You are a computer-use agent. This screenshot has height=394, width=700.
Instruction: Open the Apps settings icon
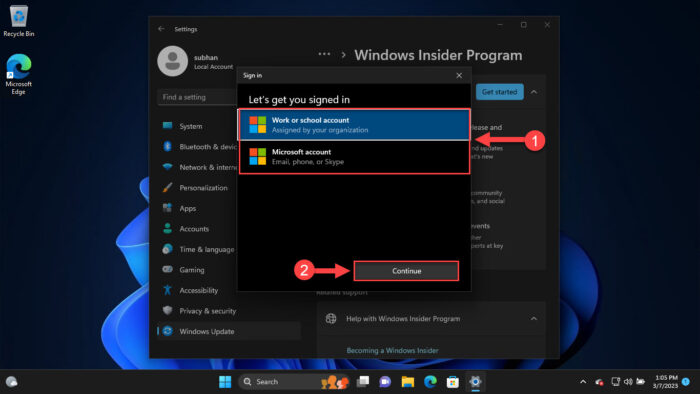click(167, 208)
